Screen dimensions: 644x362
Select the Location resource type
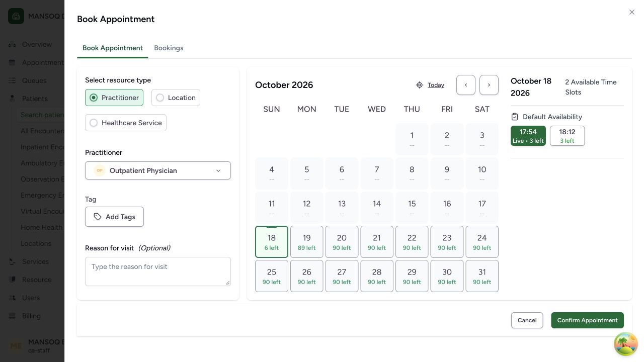tap(176, 98)
